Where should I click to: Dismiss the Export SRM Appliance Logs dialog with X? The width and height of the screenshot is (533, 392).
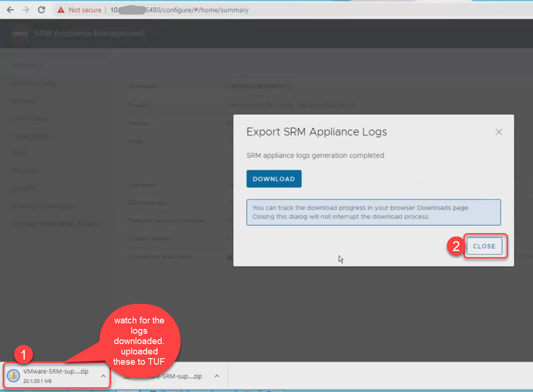click(499, 132)
